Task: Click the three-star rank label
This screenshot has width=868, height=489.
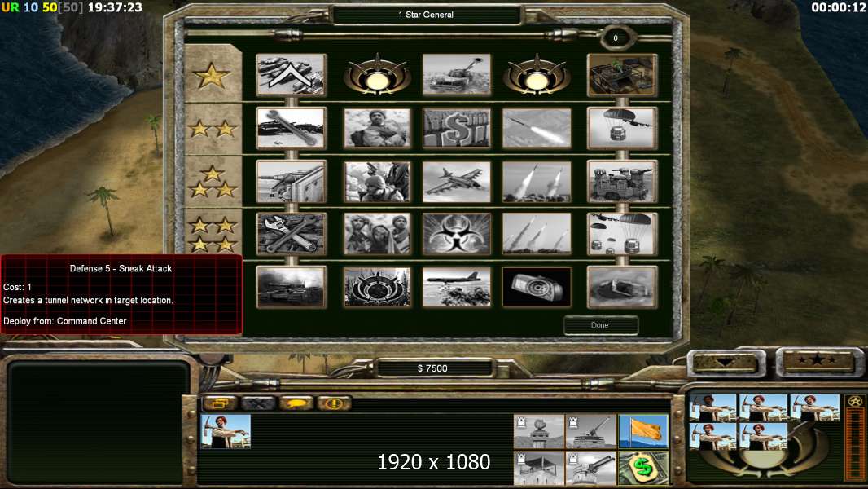Action: [x=212, y=183]
